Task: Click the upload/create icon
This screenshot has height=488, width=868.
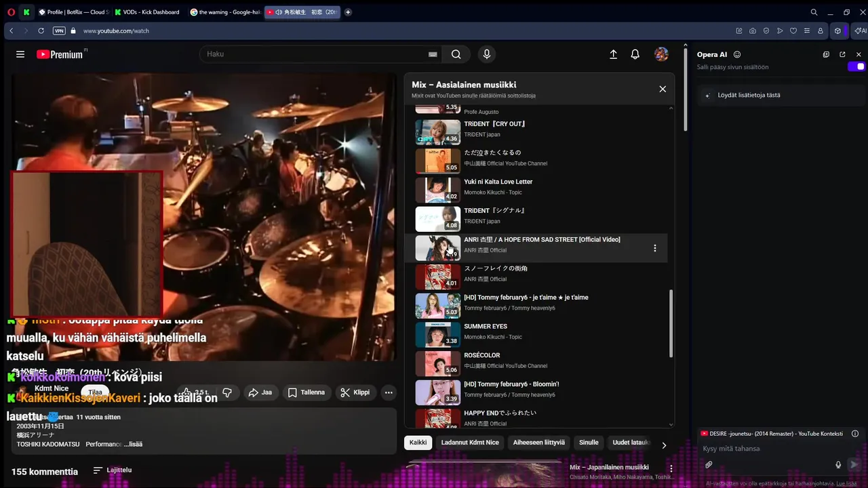Action: (613, 54)
